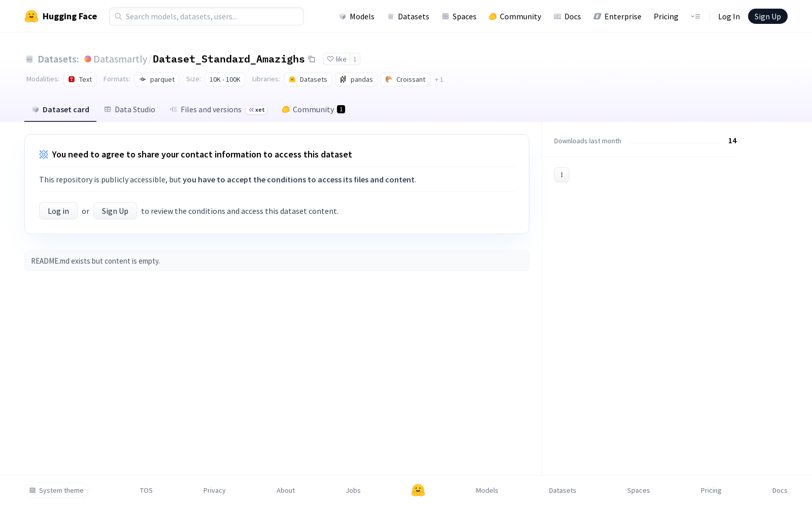Open Docs in top navigation
The image size is (812, 508).
point(567,16)
